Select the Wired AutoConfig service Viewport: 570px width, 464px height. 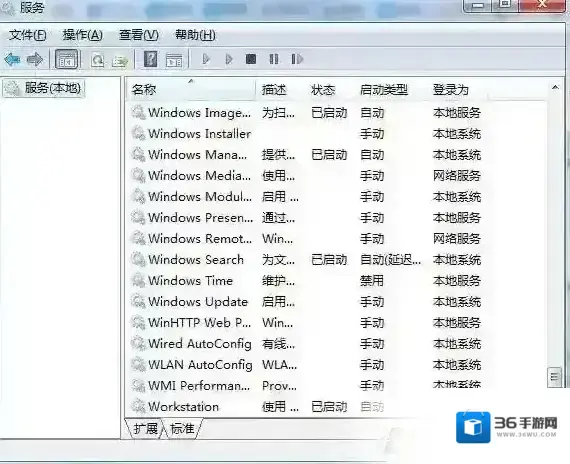click(x=306, y=344)
